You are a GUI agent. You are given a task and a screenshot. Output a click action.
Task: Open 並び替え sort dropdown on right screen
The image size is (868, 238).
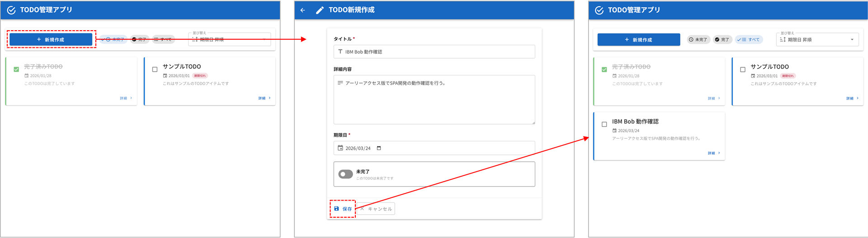(817, 40)
